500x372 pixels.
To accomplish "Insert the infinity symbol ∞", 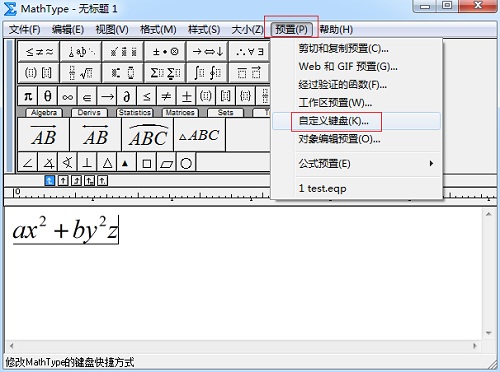I will click(x=67, y=96).
